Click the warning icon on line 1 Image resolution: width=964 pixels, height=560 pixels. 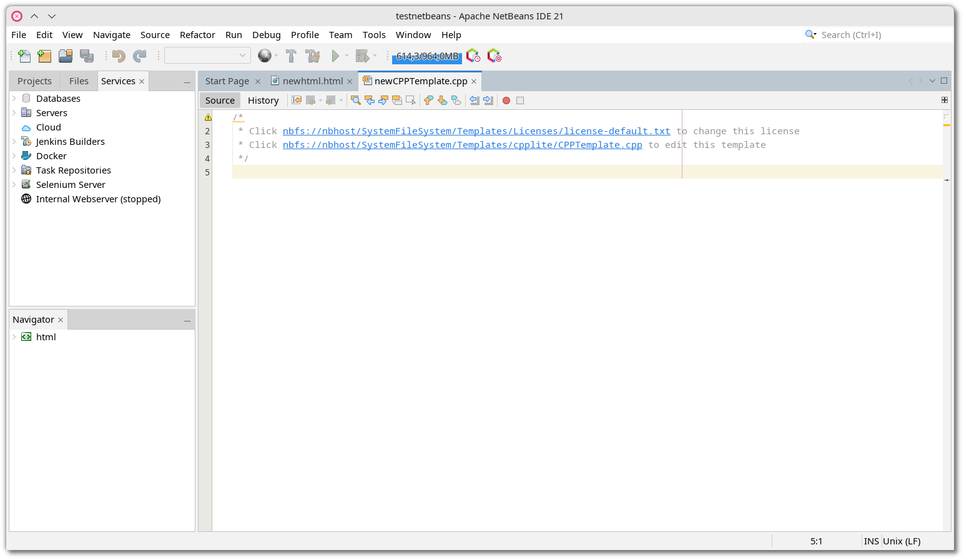[208, 117]
